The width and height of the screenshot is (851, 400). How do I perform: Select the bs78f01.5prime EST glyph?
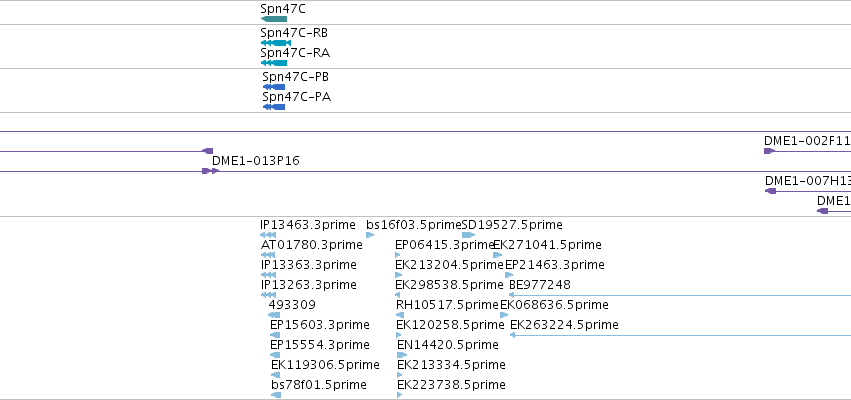point(276,395)
